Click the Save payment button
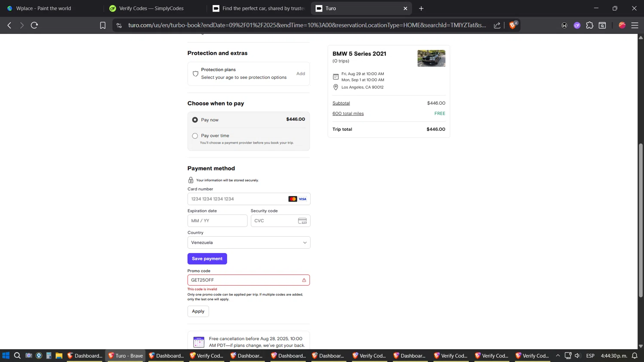This screenshot has height=362, width=644. [x=207, y=259]
